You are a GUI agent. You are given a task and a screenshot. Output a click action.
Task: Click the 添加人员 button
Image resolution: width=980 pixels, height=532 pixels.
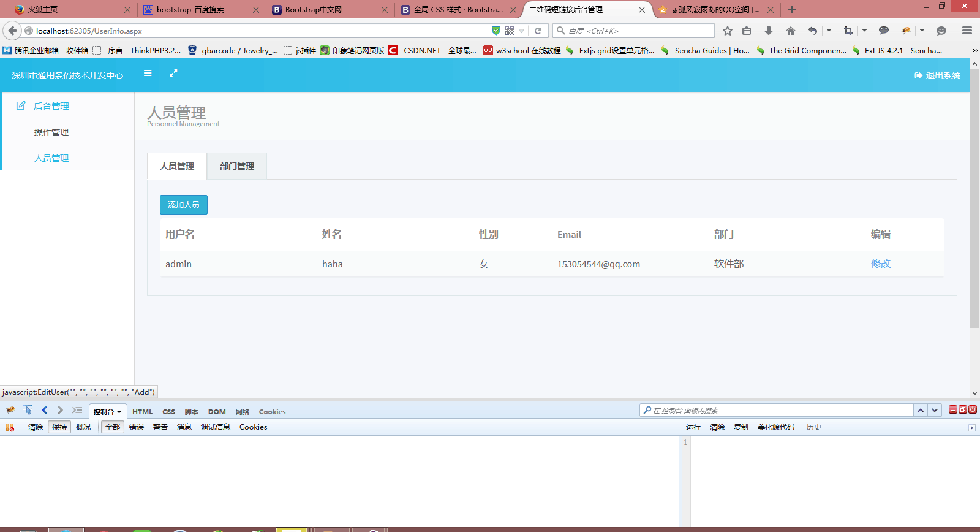(183, 205)
